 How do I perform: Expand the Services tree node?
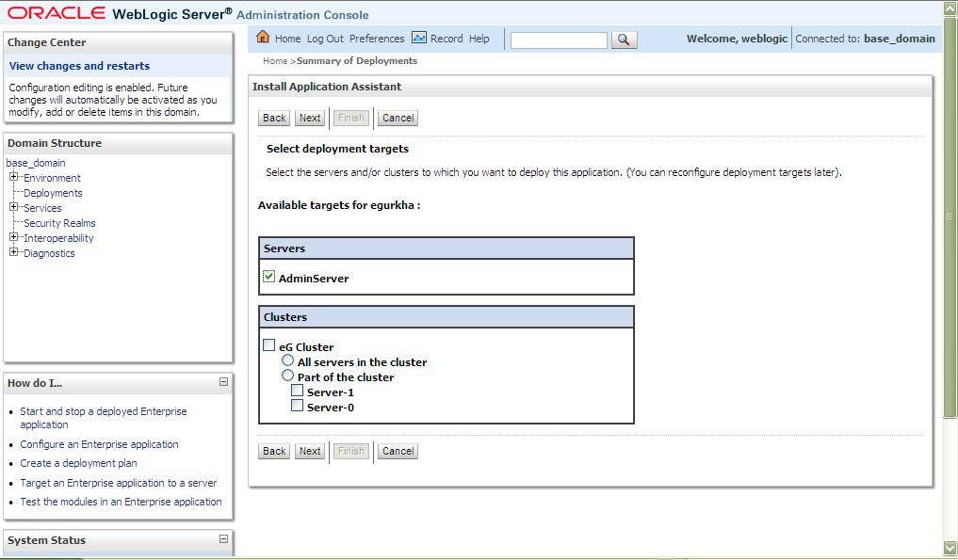point(13,206)
